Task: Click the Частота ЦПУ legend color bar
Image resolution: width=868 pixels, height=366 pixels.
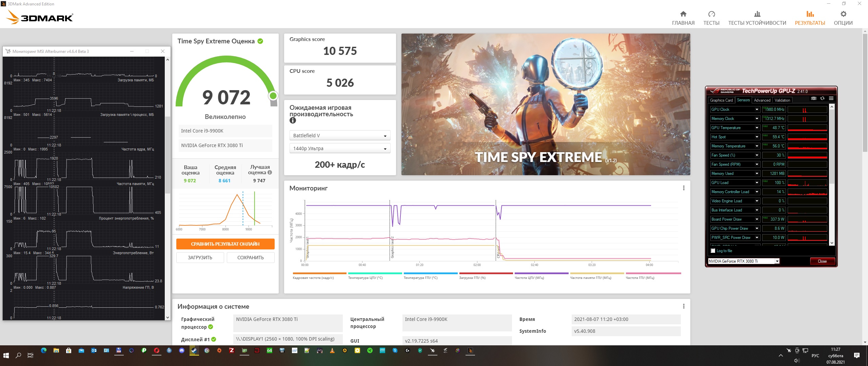Action: pos(541,273)
